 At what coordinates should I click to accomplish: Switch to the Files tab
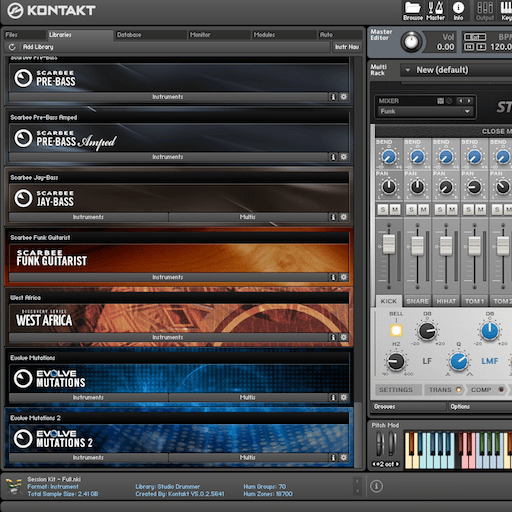(x=25, y=35)
